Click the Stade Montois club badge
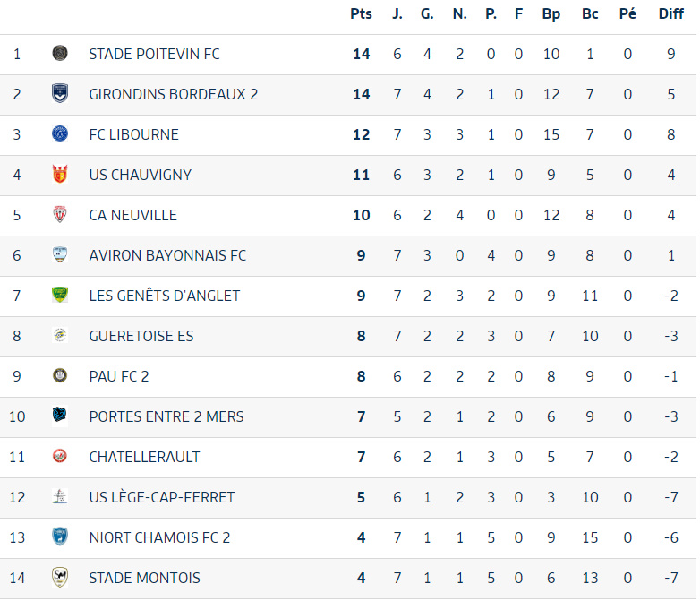The image size is (700, 601). click(x=60, y=577)
